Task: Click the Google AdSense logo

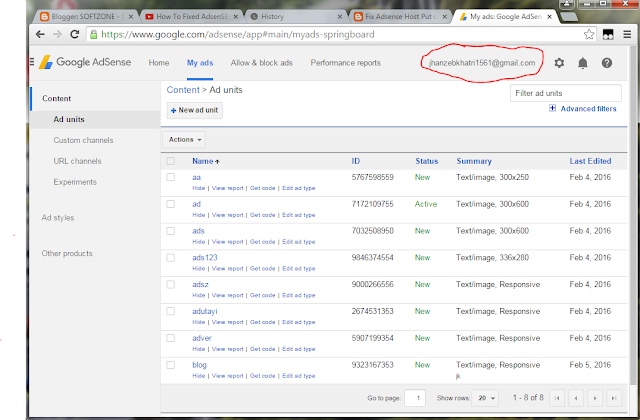Action: point(85,62)
